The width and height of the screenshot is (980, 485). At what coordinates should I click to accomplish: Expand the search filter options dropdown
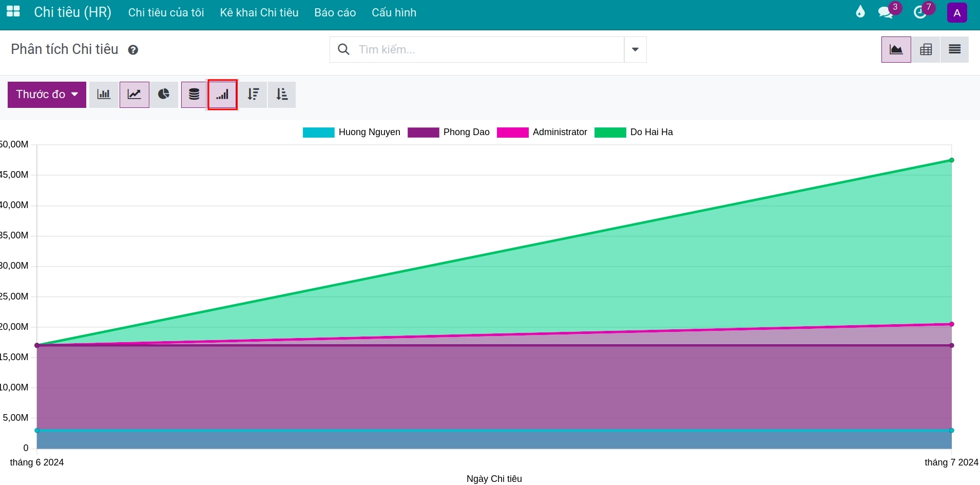coord(635,50)
